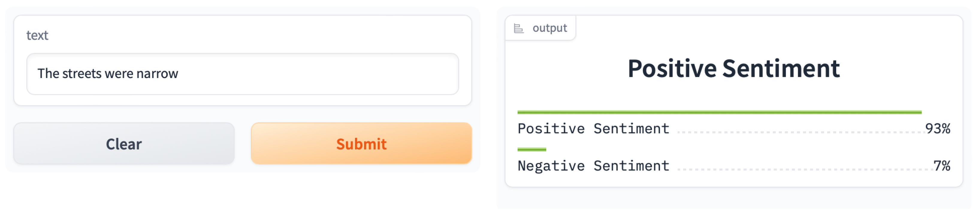
Task: Click the word "The" in the input
Action: [x=48, y=74]
